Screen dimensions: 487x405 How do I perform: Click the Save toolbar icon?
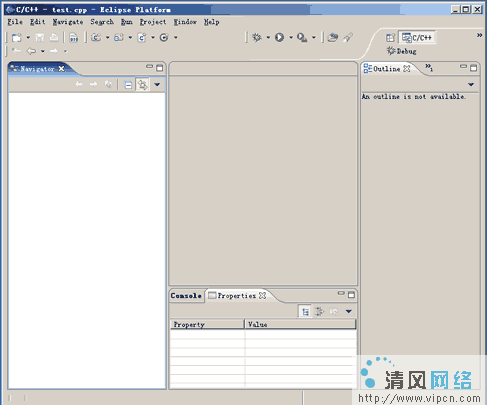tap(40, 38)
